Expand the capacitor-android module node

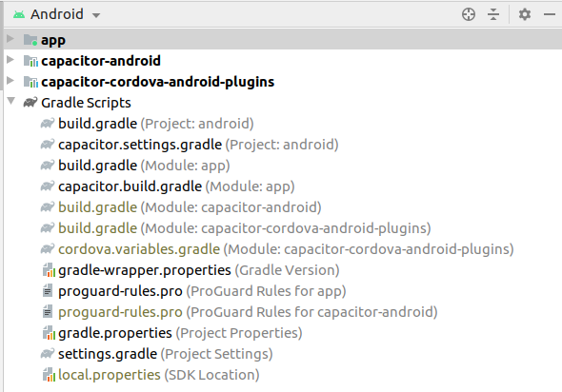click(x=10, y=60)
